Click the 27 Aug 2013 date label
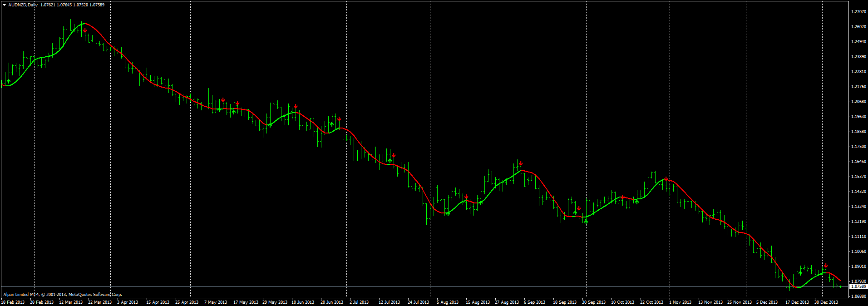The image size is (868, 306). [x=507, y=302]
